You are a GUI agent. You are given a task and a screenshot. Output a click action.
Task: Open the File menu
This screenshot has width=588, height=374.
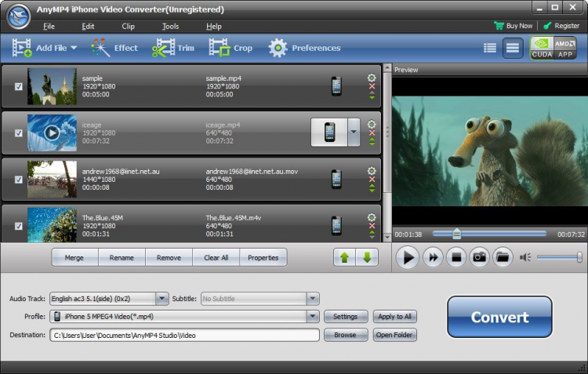[x=49, y=26]
